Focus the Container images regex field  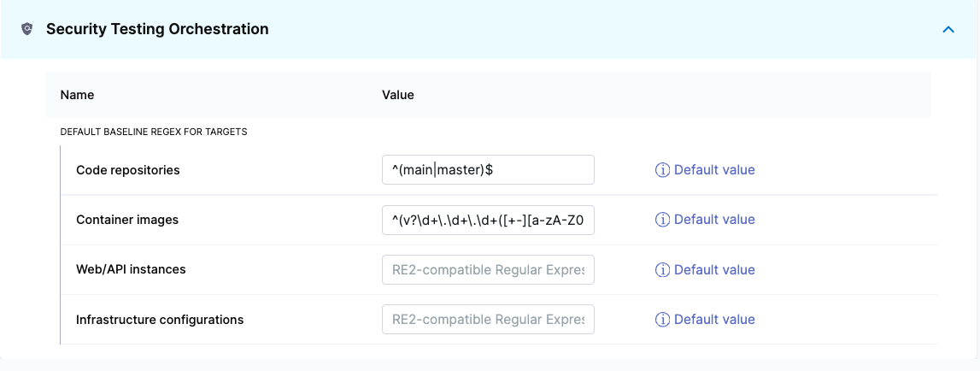point(487,220)
